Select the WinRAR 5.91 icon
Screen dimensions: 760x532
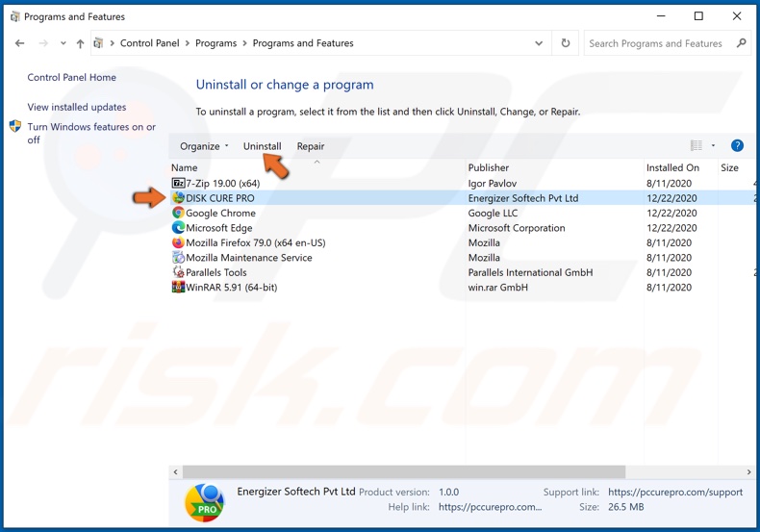click(x=178, y=287)
